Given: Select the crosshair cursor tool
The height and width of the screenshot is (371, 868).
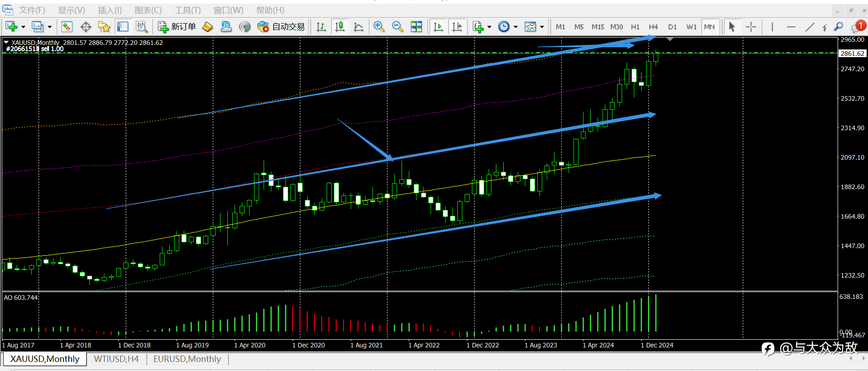Looking at the screenshot, I should [751, 27].
